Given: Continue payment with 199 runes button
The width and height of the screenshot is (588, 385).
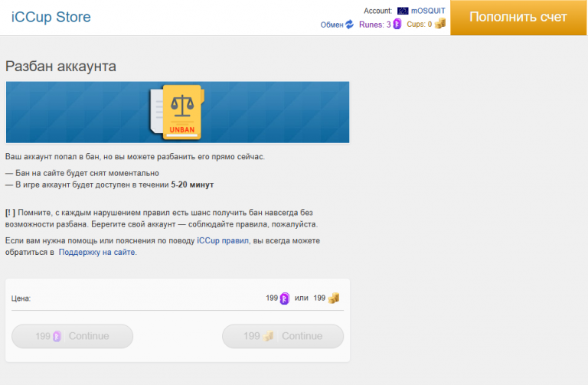Looking at the screenshot, I should pyautogui.click(x=73, y=336).
